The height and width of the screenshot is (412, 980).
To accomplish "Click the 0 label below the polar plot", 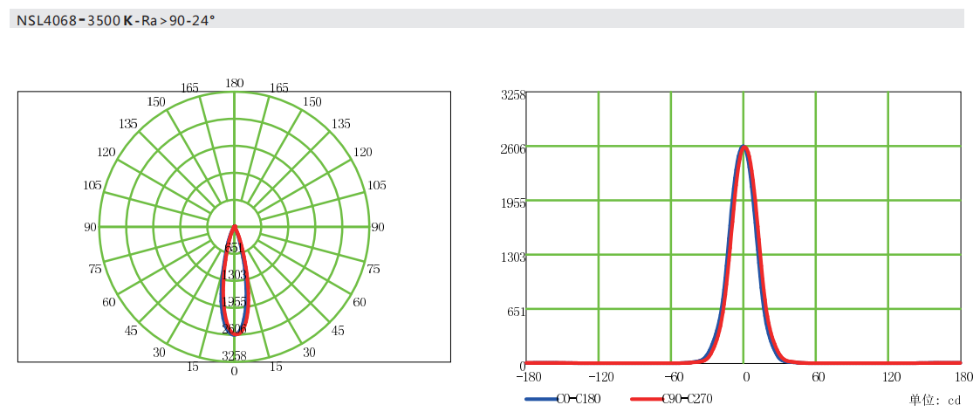I will pyautogui.click(x=235, y=371).
